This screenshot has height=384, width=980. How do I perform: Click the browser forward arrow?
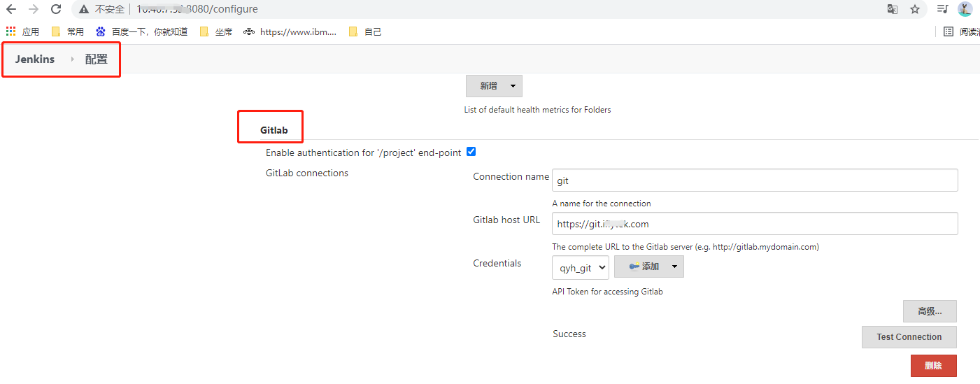[34, 10]
